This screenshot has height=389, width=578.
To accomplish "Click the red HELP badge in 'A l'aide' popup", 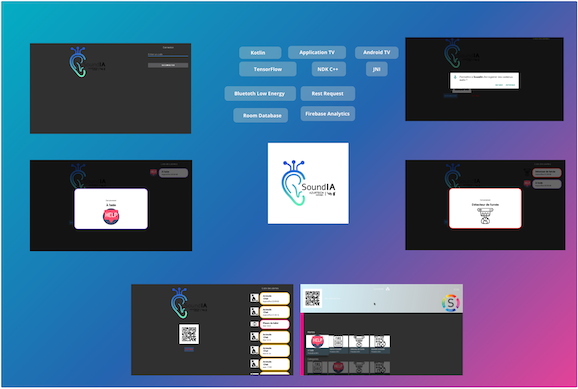I will pos(111,216).
